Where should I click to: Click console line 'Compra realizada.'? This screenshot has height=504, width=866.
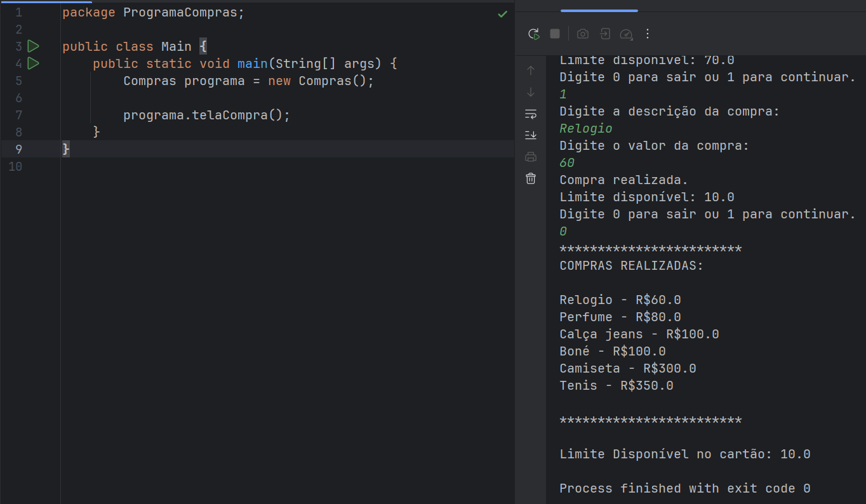tap(624, 180)
